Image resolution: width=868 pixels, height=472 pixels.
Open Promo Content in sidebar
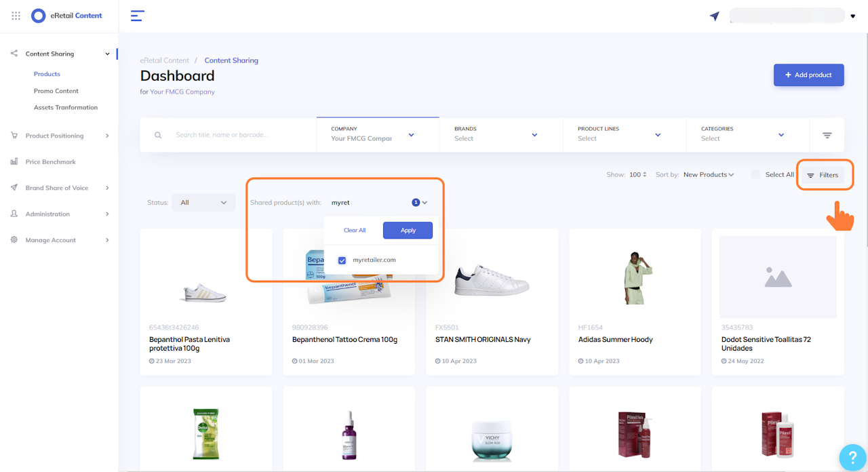click(56, 91)
